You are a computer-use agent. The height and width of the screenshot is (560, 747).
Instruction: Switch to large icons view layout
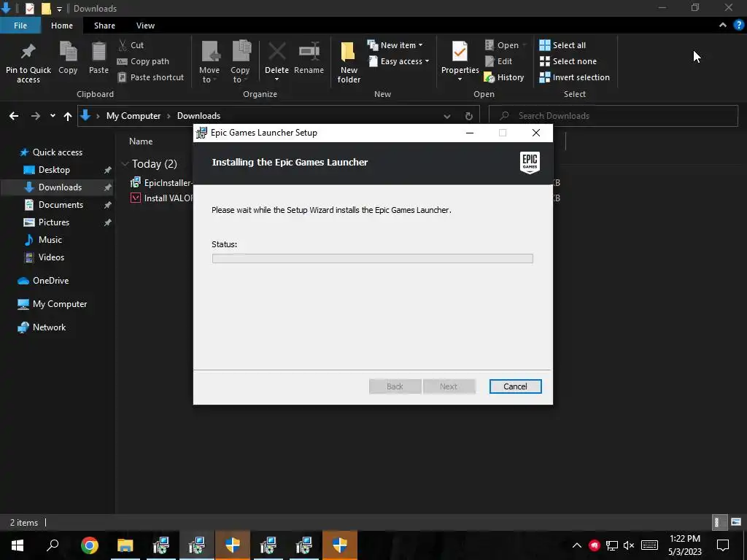(x=735, y=522)
